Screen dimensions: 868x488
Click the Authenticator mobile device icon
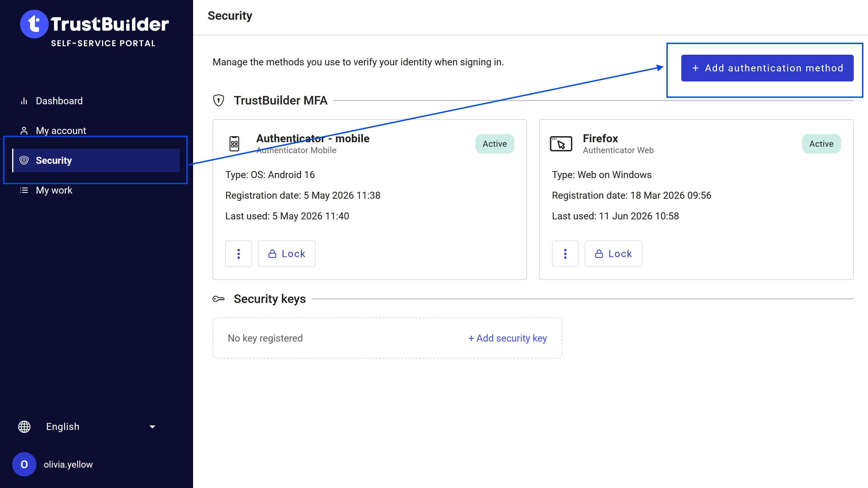point(234,144)
